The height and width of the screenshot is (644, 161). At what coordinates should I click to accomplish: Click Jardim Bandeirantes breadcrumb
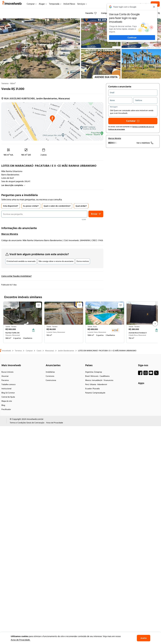pos(66,350)
